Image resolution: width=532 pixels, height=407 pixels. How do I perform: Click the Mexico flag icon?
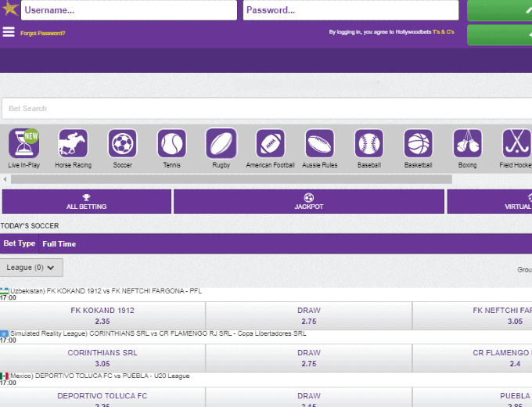tap(4, 376)
